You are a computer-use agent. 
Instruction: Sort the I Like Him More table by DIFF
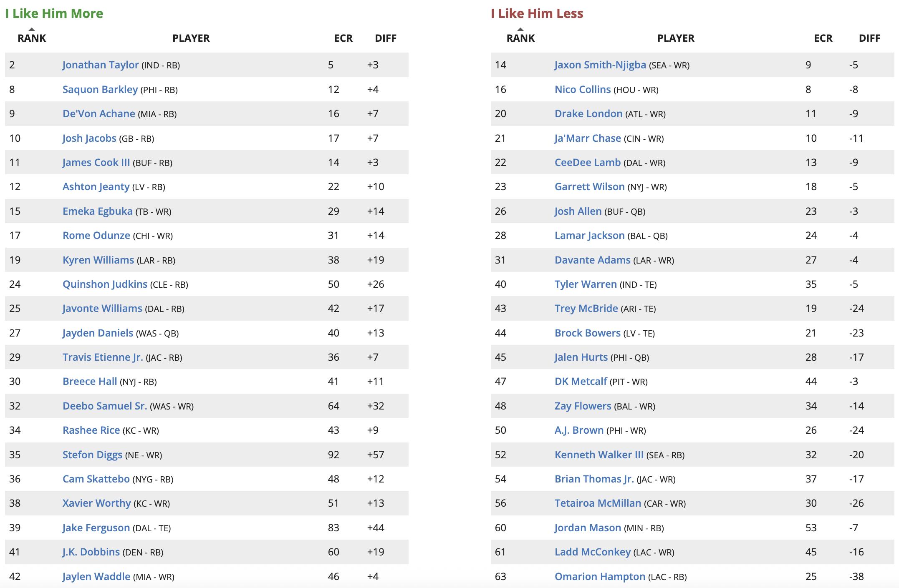[385, 38]
